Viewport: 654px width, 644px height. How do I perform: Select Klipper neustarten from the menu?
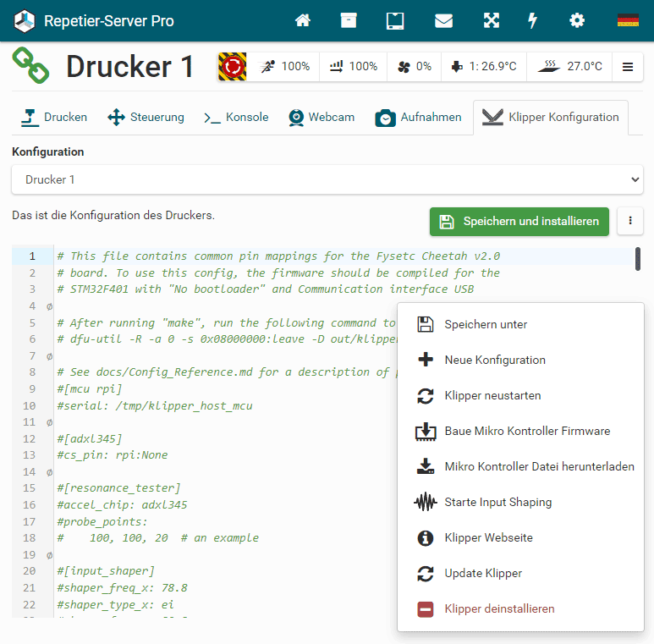coord(492,395)
